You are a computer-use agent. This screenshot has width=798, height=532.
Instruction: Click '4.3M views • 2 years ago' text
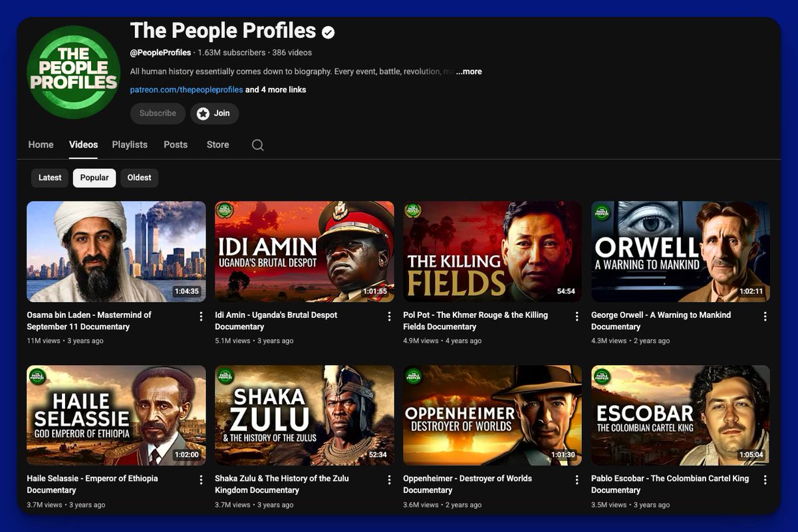pos(630,340)
